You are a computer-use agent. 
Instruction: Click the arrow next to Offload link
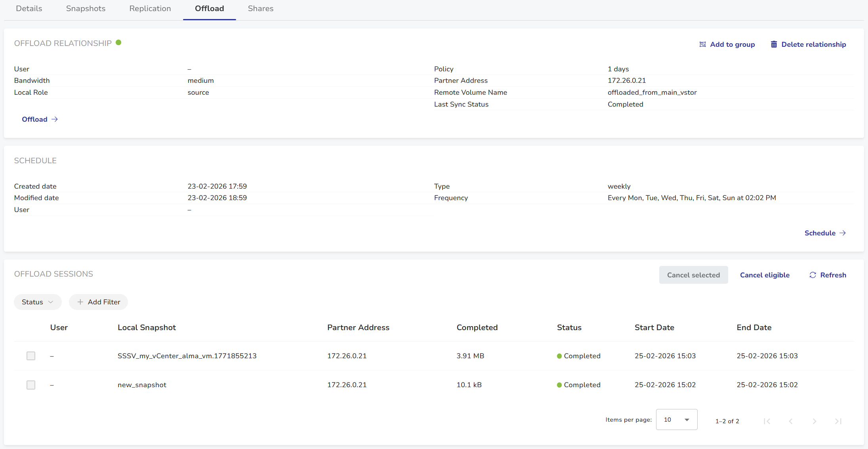pos(55,119)
